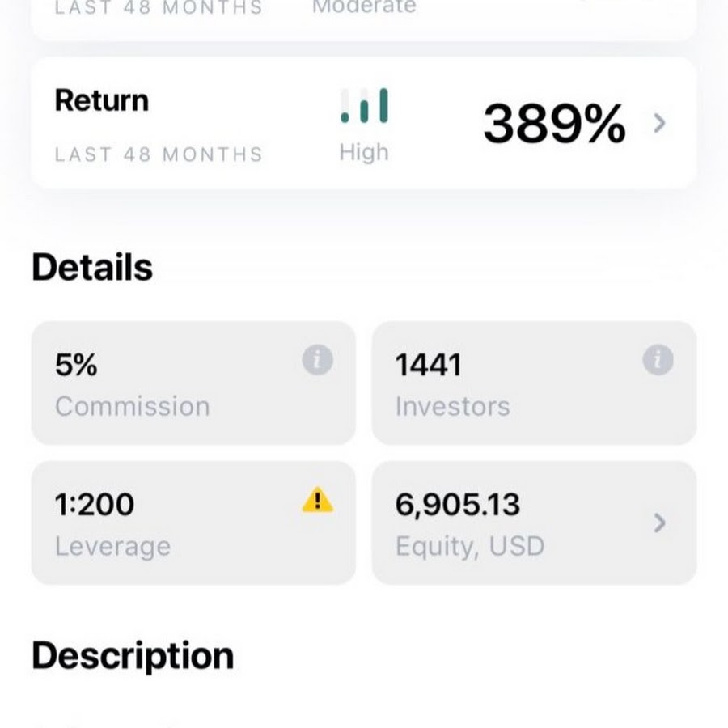
Task: Select the 1441 Investors tile
Action: tap(535, 383)
